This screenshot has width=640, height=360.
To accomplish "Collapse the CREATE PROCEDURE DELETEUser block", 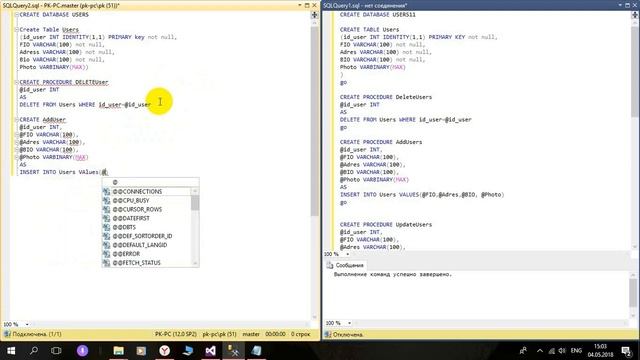I will coord(17,82).
